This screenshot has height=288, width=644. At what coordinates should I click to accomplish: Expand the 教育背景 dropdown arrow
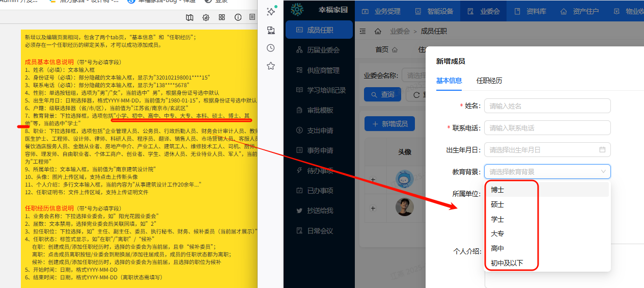coord(603,172)
